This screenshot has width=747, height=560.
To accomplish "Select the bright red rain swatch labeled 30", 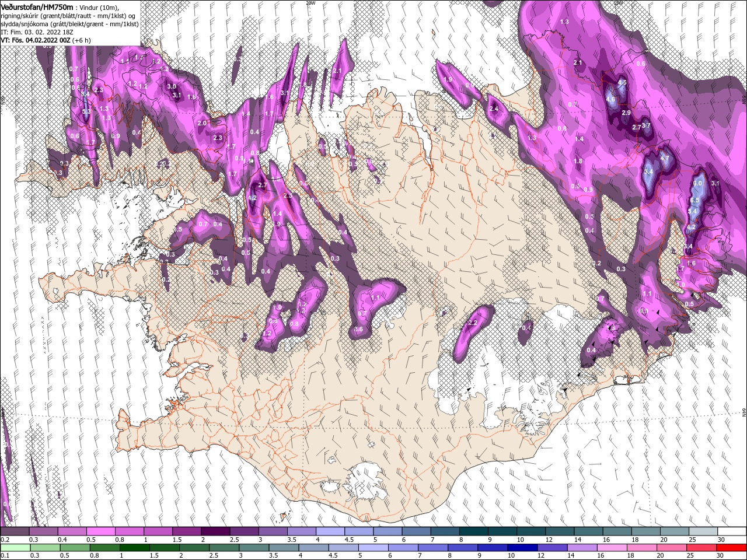I will click(731, 547).
